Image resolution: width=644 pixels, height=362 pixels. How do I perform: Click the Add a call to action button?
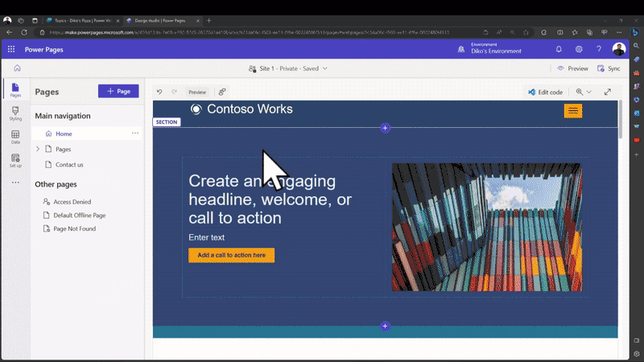click(x=231, y=255)
